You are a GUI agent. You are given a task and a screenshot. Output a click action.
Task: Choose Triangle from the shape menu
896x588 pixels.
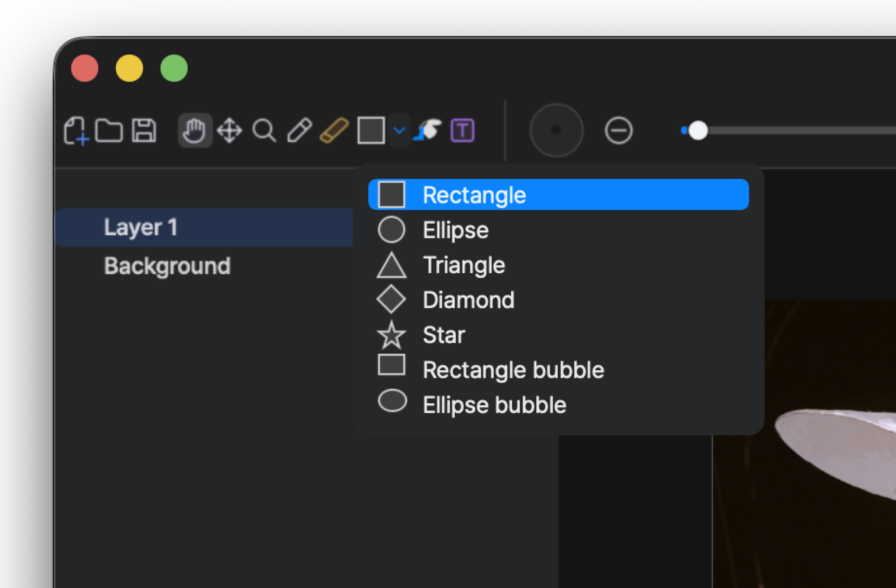point(558,265)
